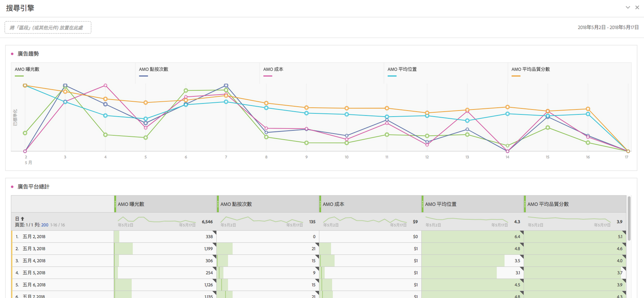Viewport: 644px width, 298px height.
Task: Select the row 五月 2, 2018
Action: coord(62,237)
